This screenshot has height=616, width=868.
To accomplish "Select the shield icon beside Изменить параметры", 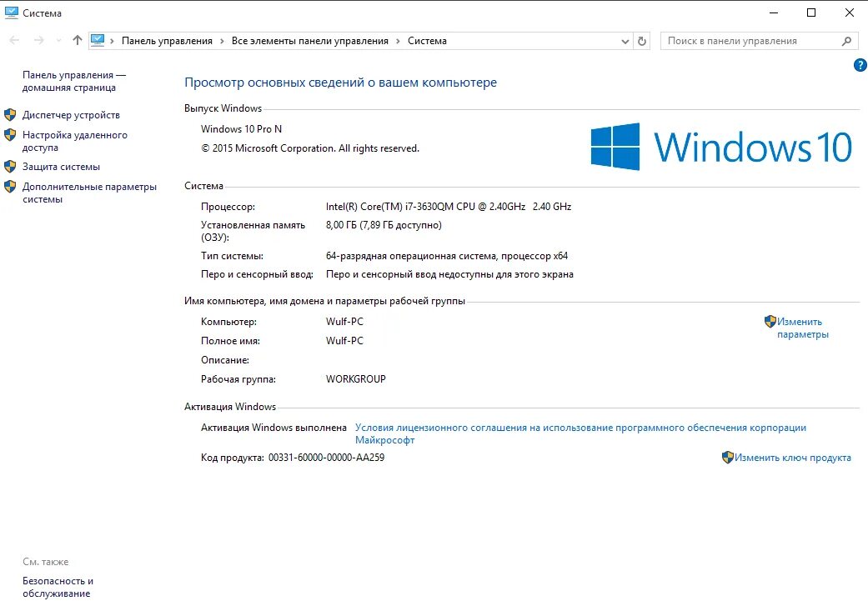I will [x=770, y=321].
